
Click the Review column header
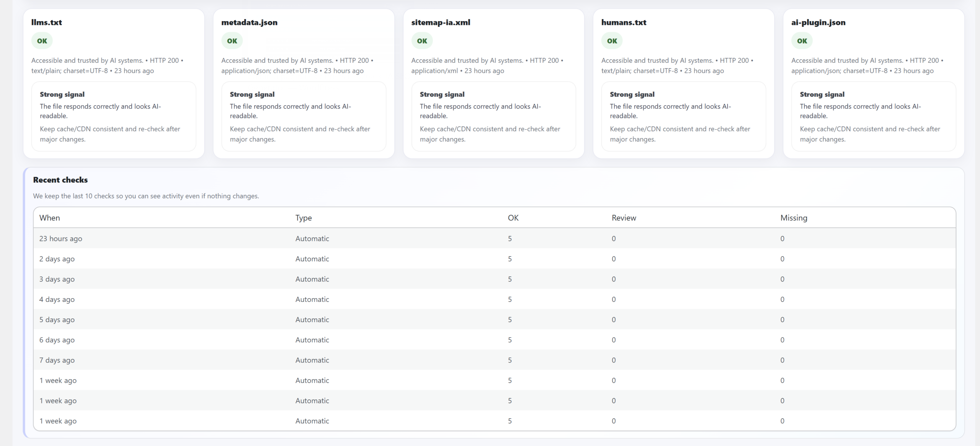pos(624,218)
